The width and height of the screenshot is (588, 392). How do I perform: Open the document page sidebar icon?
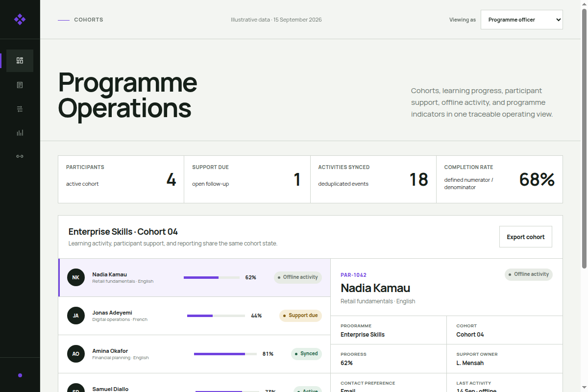[20, 85]
